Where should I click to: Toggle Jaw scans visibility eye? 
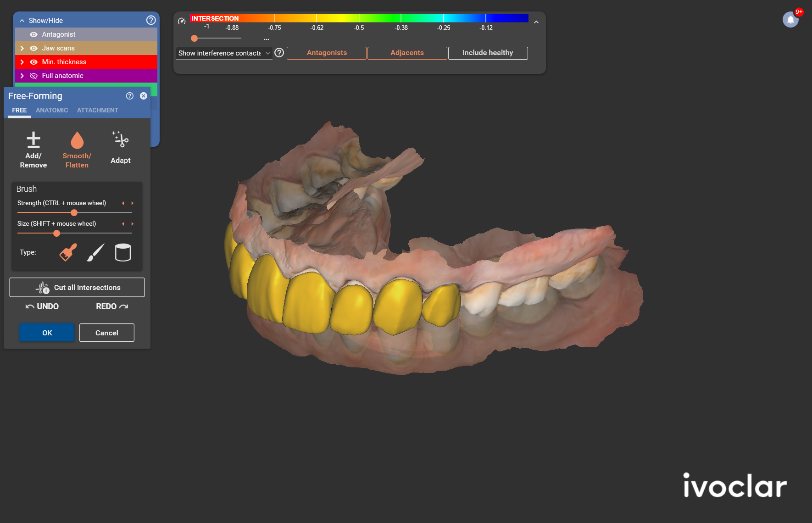click(x=33, y=48)
